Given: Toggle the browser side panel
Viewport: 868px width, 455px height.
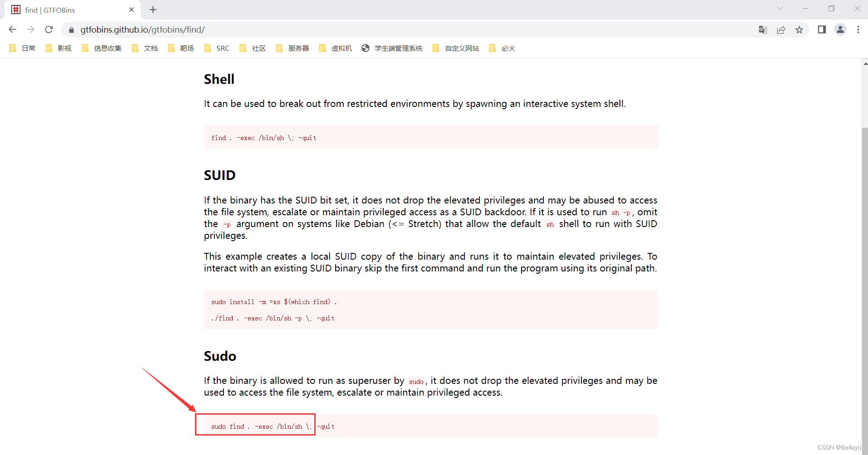Looking at the screenshot, I should pos(822,29).
